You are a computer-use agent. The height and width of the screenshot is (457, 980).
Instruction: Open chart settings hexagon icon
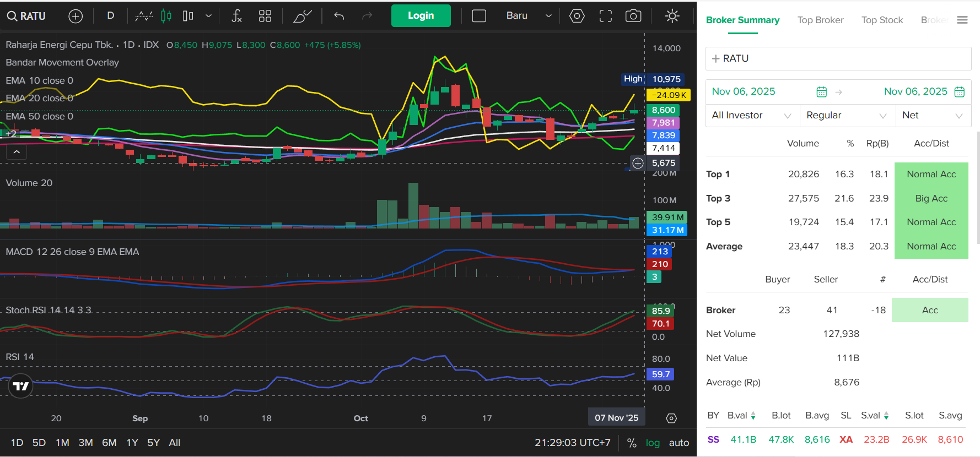point(577,16)
